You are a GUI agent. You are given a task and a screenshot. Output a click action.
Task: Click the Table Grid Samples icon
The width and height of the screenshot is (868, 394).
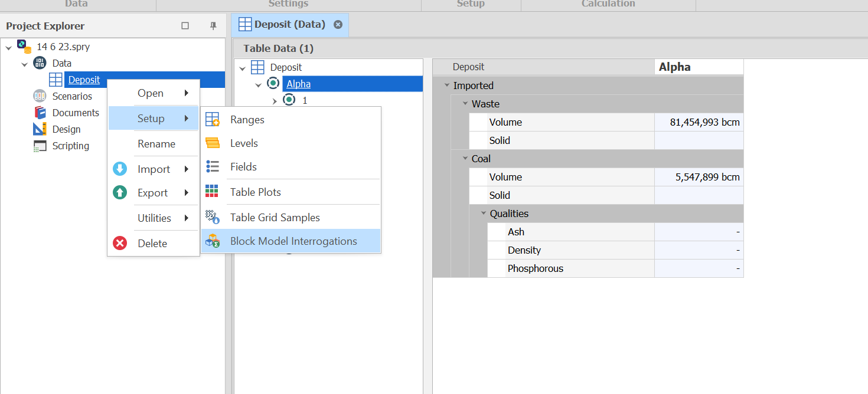click(x=213, y=217)
